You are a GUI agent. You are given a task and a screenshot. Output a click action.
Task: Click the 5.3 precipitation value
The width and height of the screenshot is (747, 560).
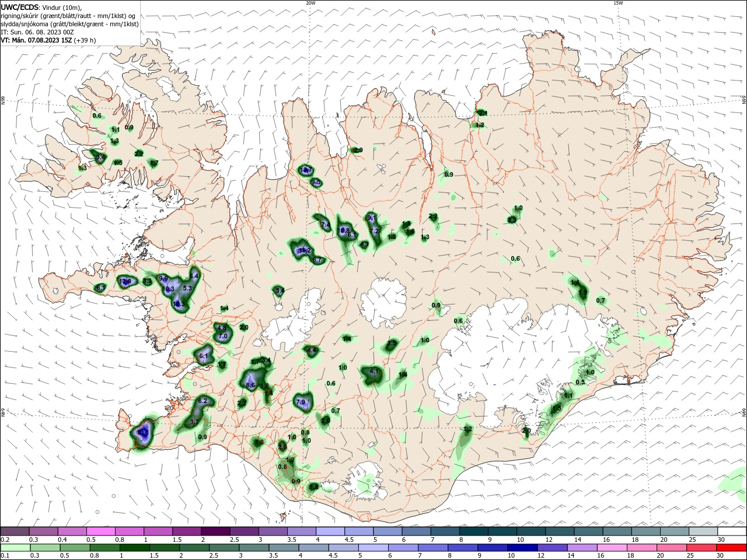[x=187, y=288]
